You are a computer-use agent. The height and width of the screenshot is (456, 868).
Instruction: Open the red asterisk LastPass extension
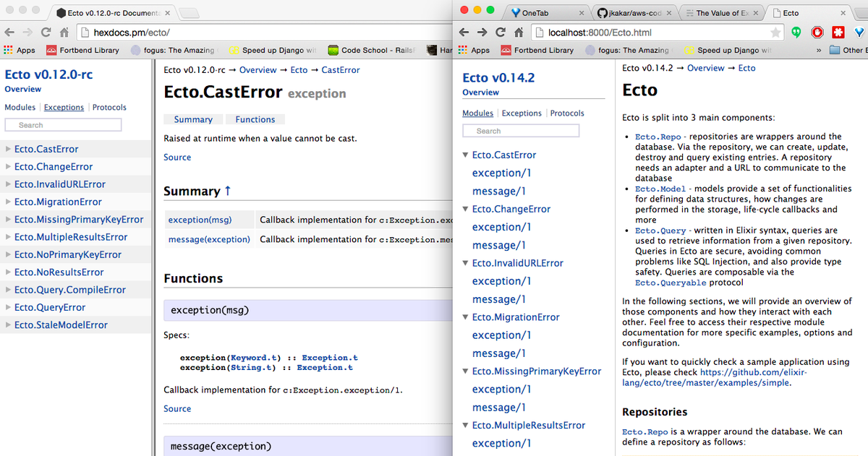click(838, 33)
